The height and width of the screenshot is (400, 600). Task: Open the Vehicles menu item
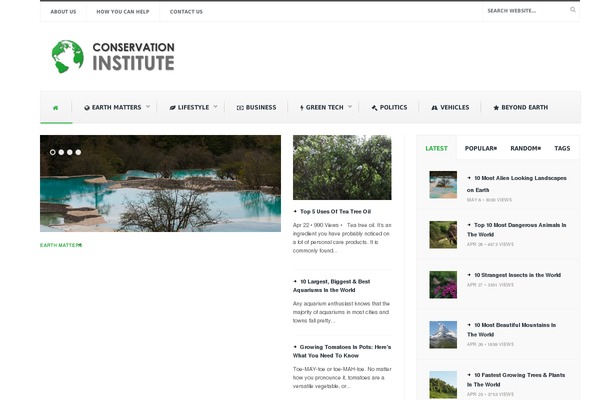pos(450,108)
